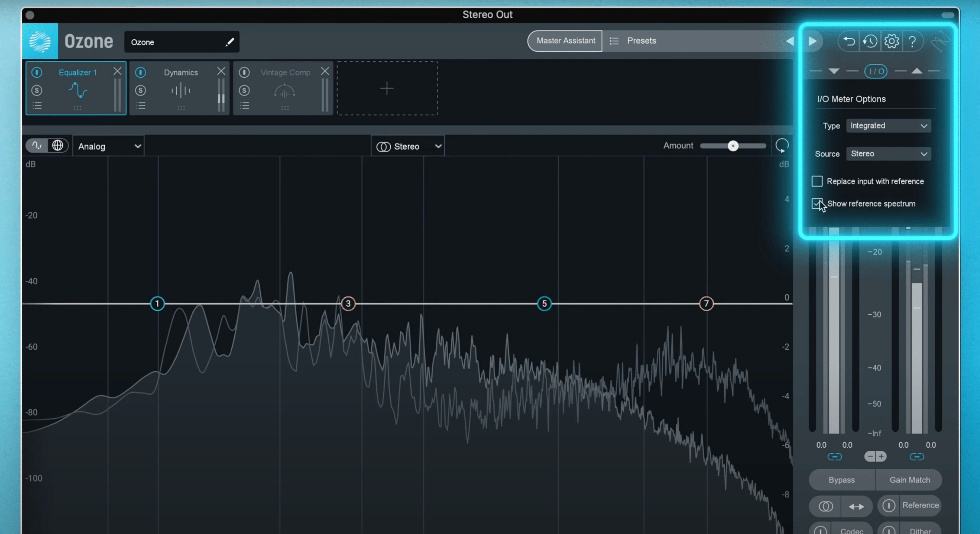Click the Amount slider handle
This screenshot has height=534, width=980.
(733, 146)
